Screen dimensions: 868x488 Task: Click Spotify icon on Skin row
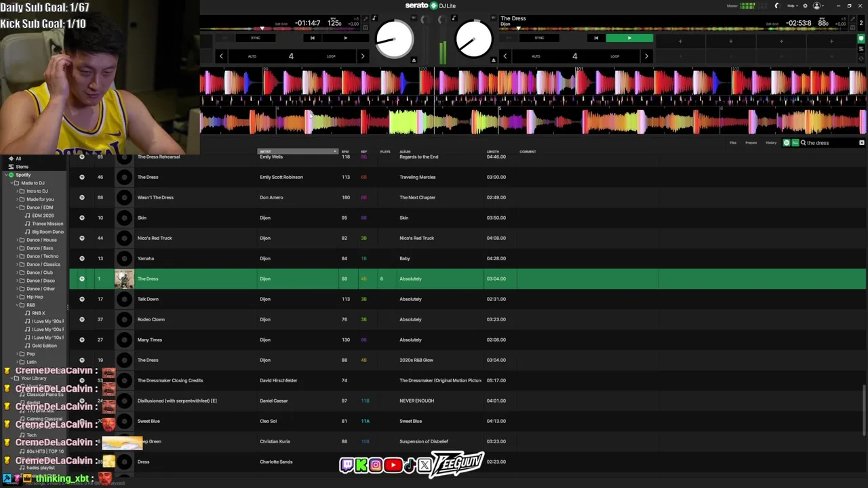82,218
